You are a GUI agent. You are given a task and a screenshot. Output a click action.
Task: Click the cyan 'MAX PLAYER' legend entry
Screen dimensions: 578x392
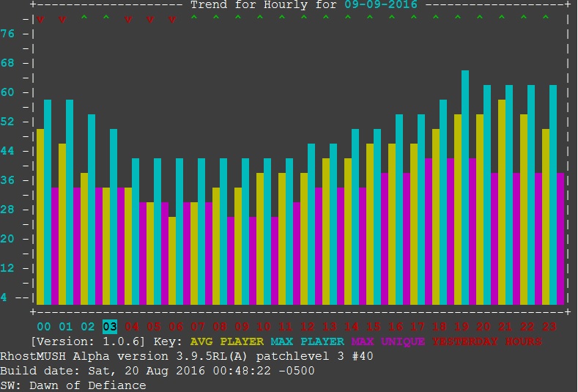308,341
